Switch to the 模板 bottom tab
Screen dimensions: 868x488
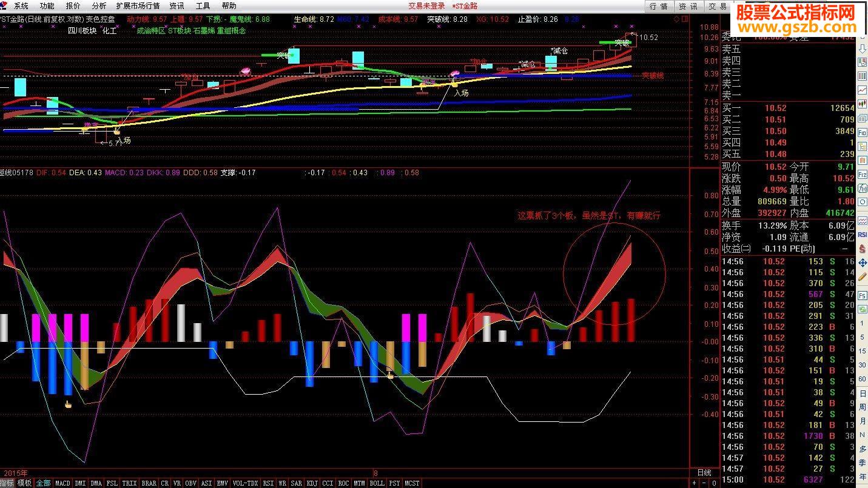tap(24, 483)
